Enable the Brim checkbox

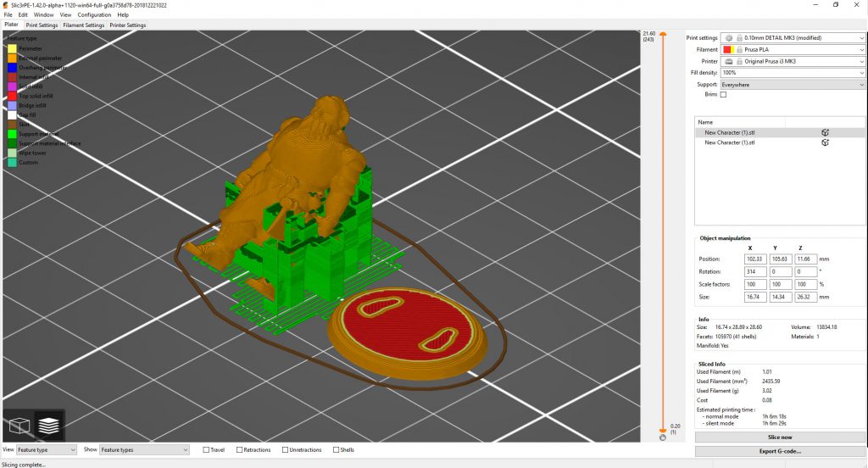click(723, 95)
